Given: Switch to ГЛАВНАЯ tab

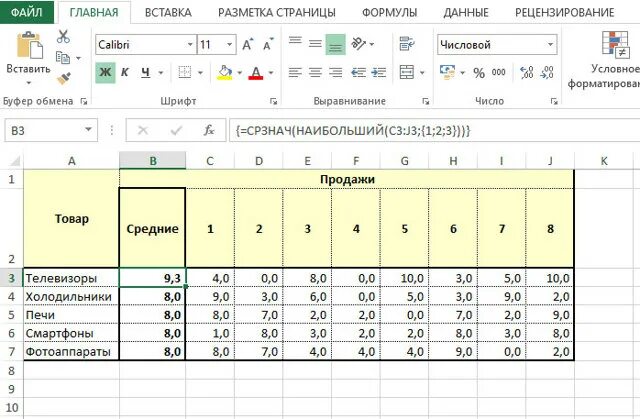Looking at the screenshot, I should point(94,12).
